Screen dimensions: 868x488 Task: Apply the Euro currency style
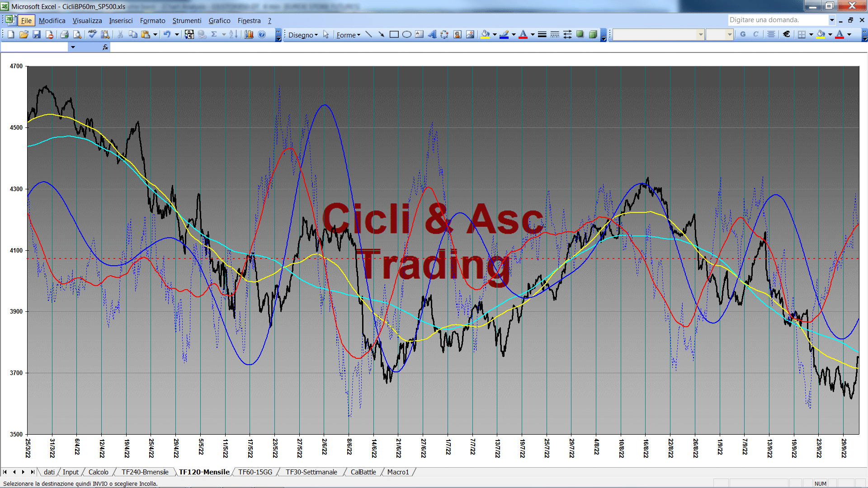(787, 35)
